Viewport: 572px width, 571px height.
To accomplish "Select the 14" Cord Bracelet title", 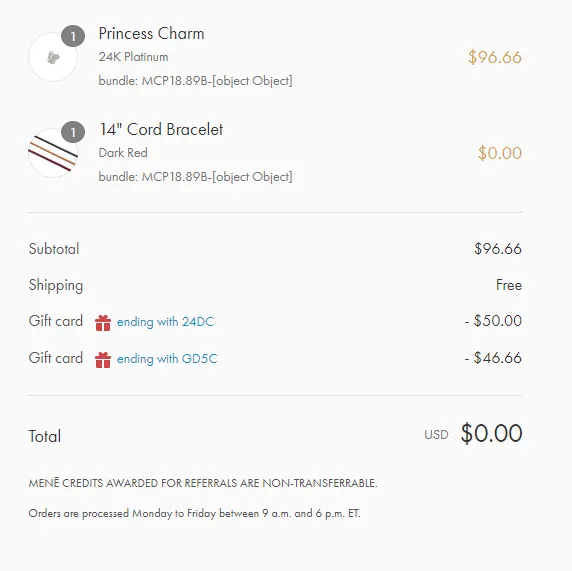I will [x=161, y=130].
